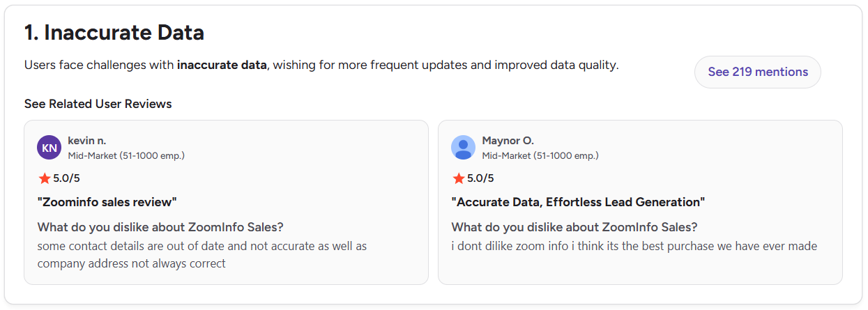The image size is (868, 310).
Task: Click the red star in Maynor O.'s review
Action: [x=459, y=178]
